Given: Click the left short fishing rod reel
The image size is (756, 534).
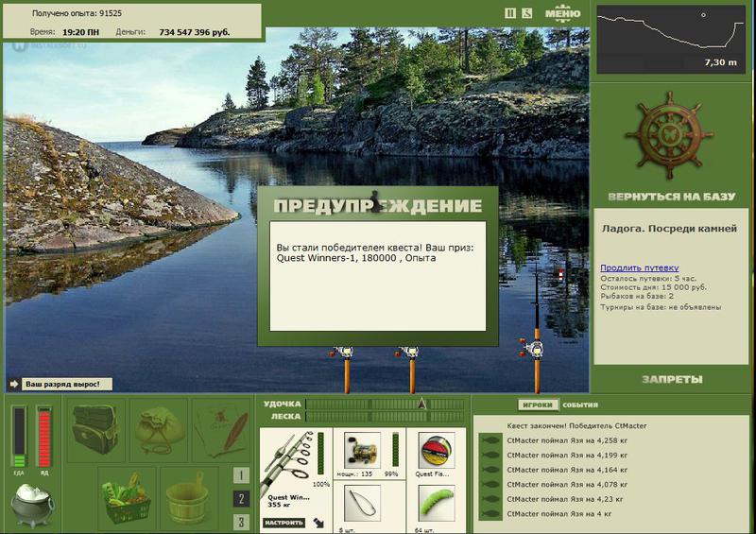Looking at the screenshot, I should pos(343,353).
